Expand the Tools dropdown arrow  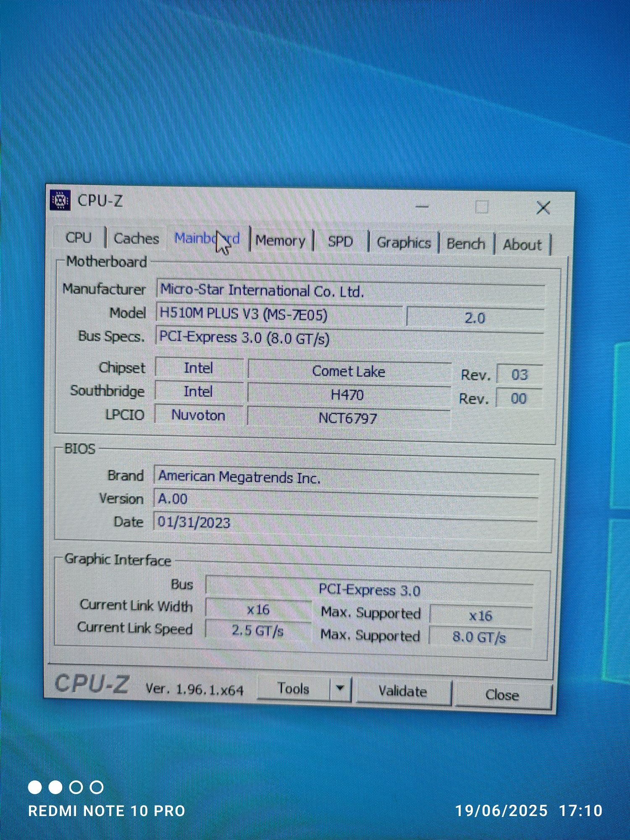pos(341,689)
